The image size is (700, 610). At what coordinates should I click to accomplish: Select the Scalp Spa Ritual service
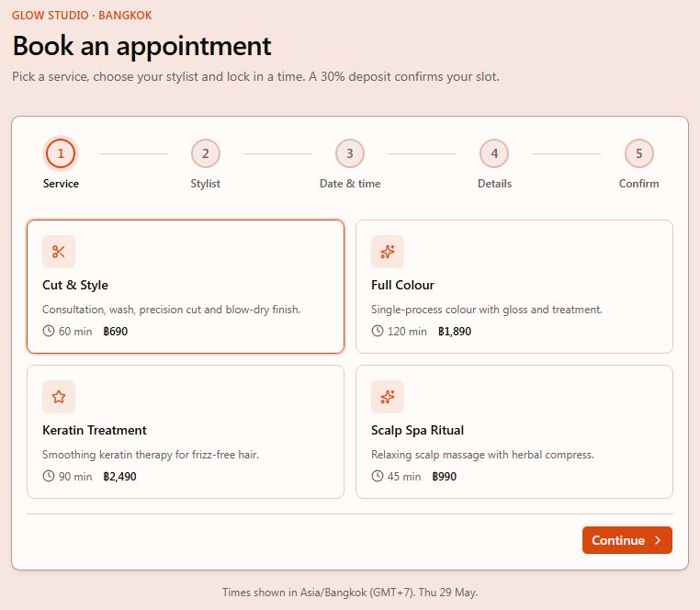(514, 432)
